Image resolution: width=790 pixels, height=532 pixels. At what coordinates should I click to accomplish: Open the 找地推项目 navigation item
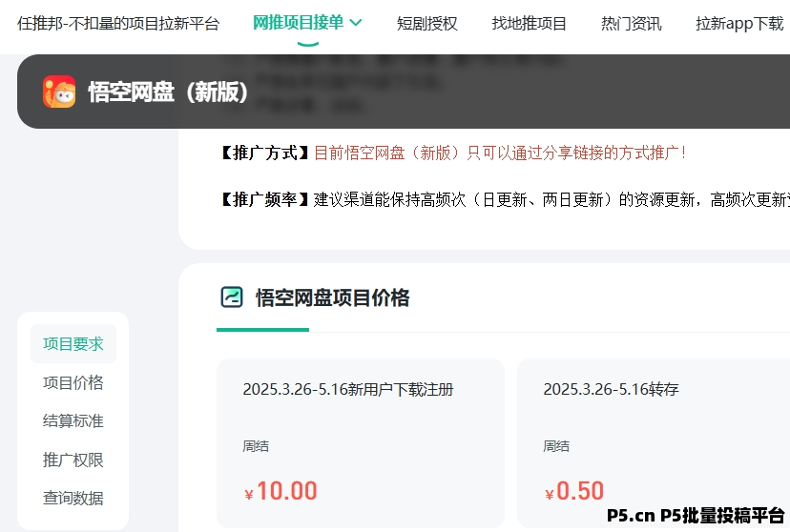pos(529,24)
